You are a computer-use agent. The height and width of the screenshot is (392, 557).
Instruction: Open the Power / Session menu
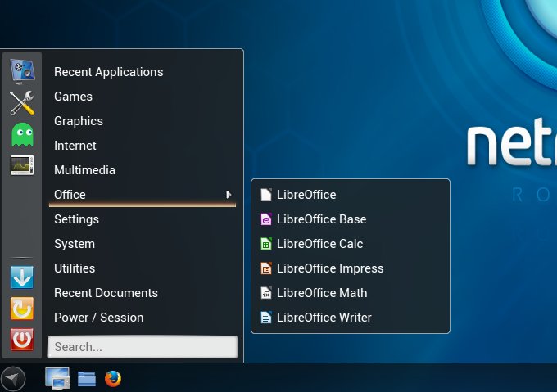point(98,318)
